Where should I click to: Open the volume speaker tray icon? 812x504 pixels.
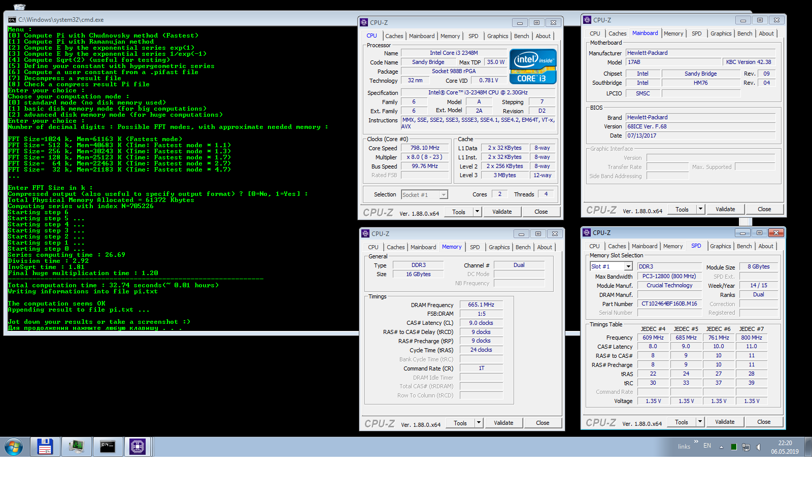tap(758, 447)
